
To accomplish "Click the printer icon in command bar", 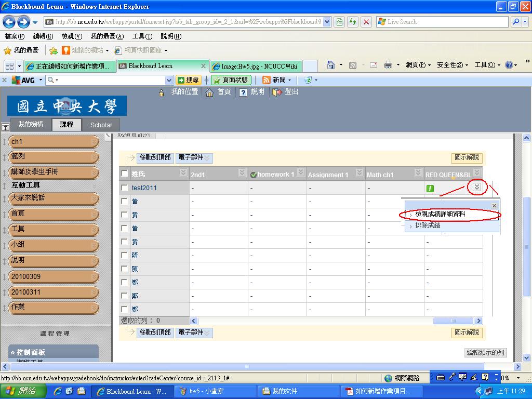I will 388,65.
